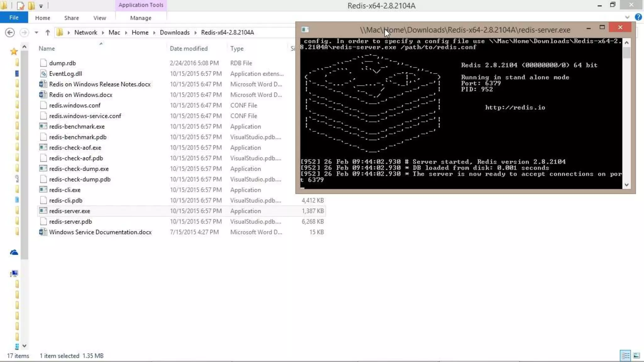Select the redis.windows.conf file
Screen dimensions: 644x362
coord(75,105)
